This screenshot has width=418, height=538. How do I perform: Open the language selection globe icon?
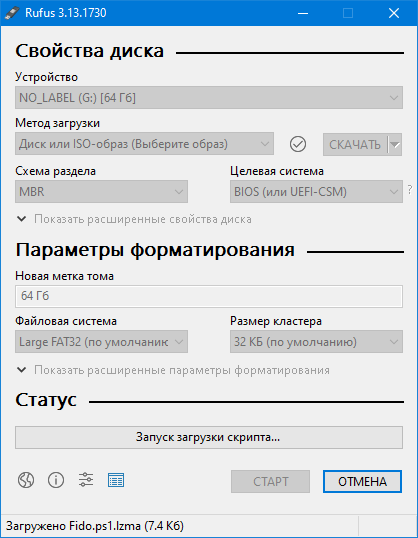click(26, 480)
